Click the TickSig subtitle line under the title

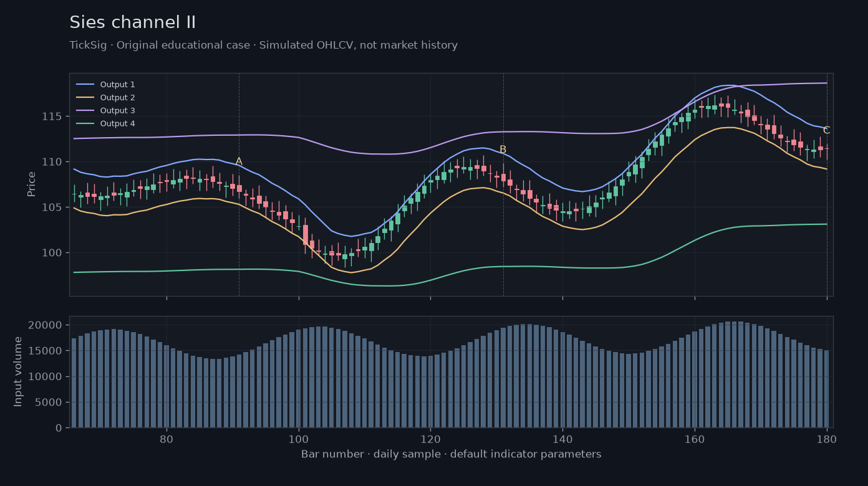click(x=263, y=45)
